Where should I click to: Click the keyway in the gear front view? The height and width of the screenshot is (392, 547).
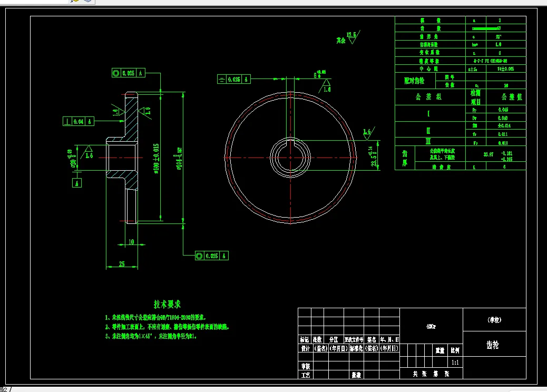(x=290, y=142)
